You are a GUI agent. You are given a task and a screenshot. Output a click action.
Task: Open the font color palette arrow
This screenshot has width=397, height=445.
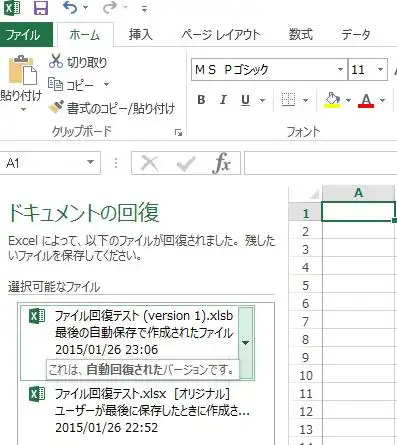click(382, 100)
